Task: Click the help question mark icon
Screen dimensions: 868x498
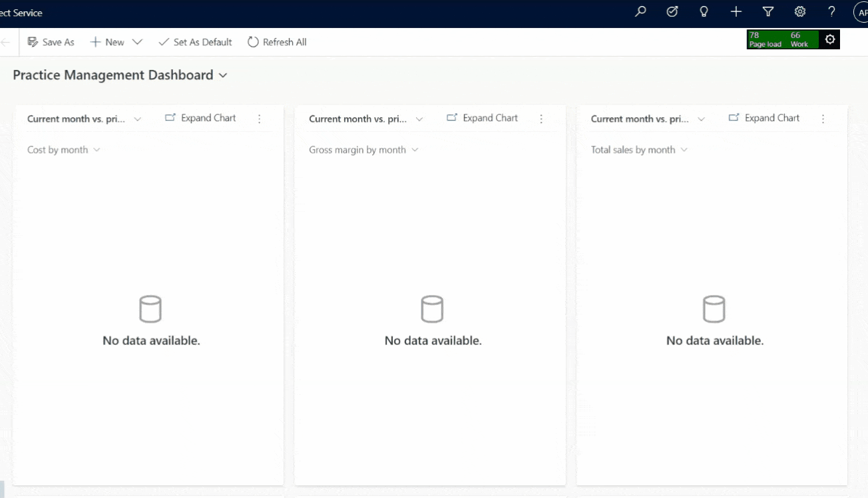Action: pyautogui.click(x=831, y=11)
